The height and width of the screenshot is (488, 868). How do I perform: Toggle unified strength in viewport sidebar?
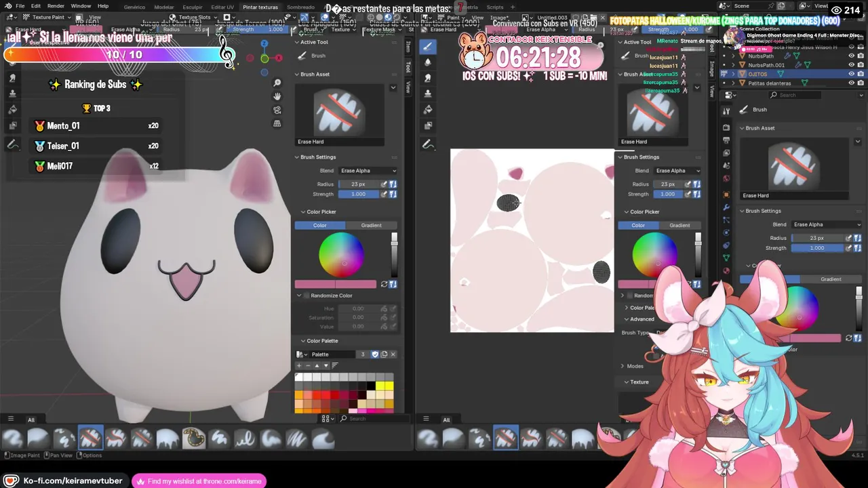pos(393,194)
